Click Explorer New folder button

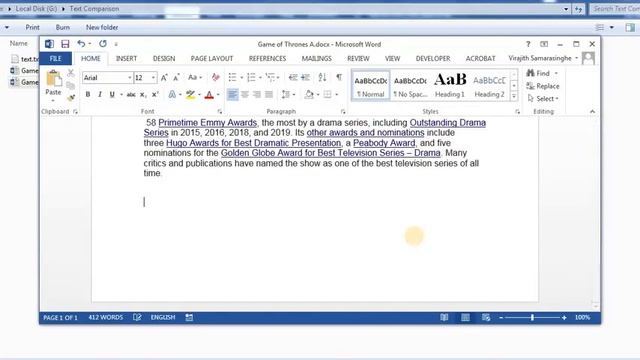coord(102,27)
